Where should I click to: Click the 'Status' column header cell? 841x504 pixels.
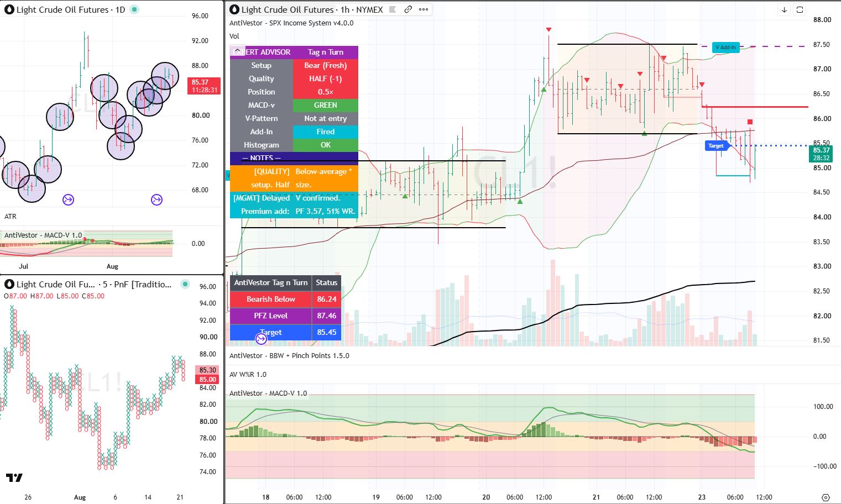pos(327,282)
